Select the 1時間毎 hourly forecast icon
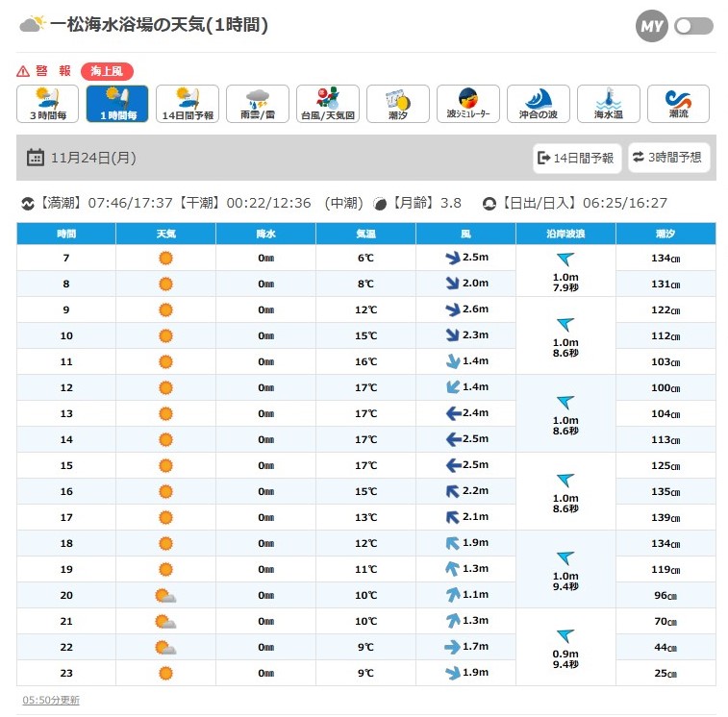728x717 pixels. point(116,104)
